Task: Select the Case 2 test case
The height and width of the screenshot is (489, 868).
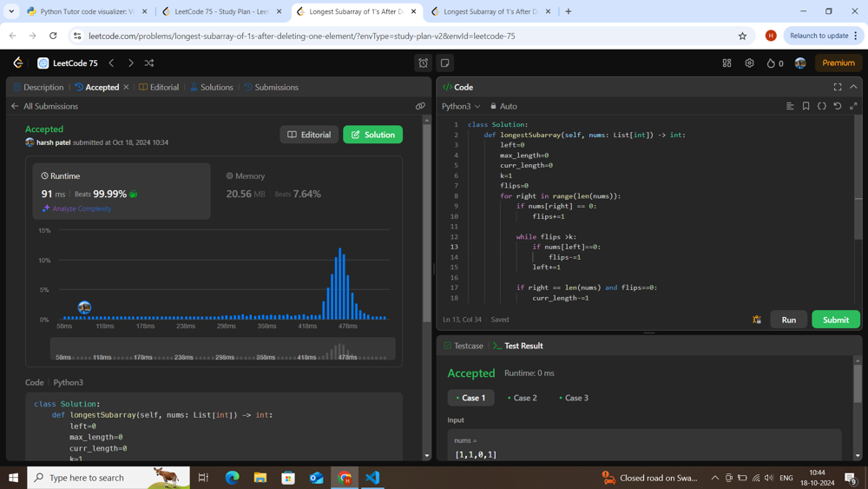Action: click(x=523, y=398)
